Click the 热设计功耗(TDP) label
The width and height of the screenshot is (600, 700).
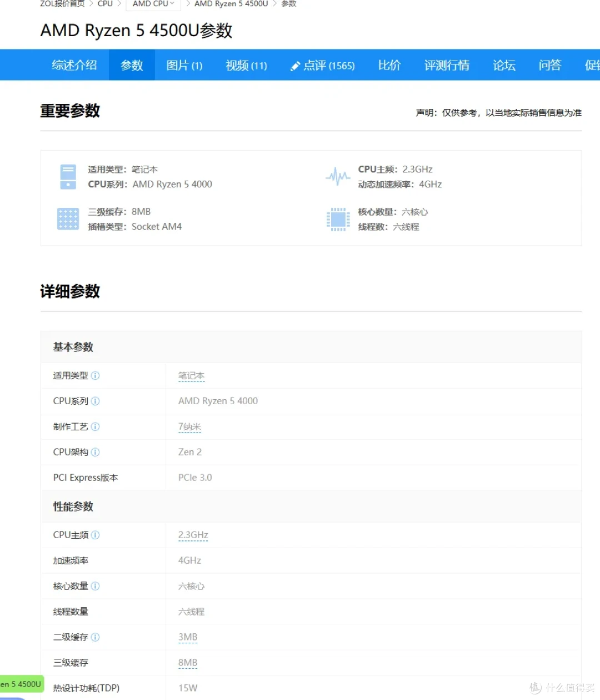tap(86, 688)
